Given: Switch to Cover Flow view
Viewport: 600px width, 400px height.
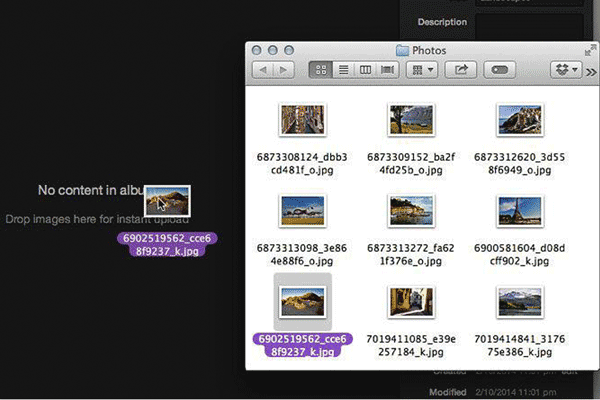Looking at the screenshot, I should click(x=388, y=70).
